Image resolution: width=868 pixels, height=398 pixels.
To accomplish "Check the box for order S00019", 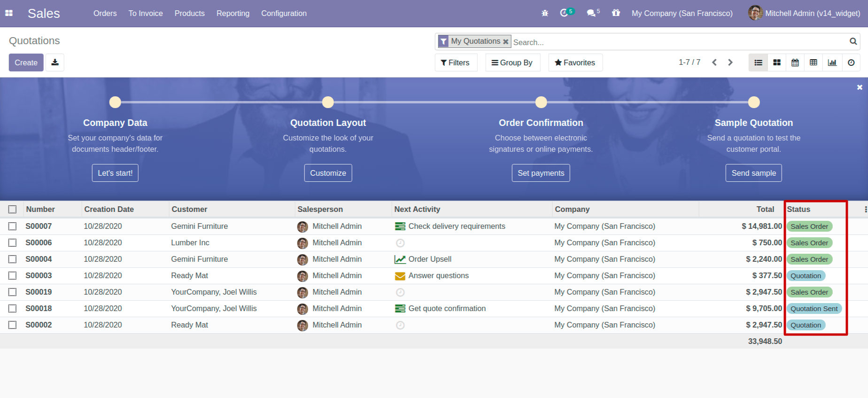I will (13, 292).
